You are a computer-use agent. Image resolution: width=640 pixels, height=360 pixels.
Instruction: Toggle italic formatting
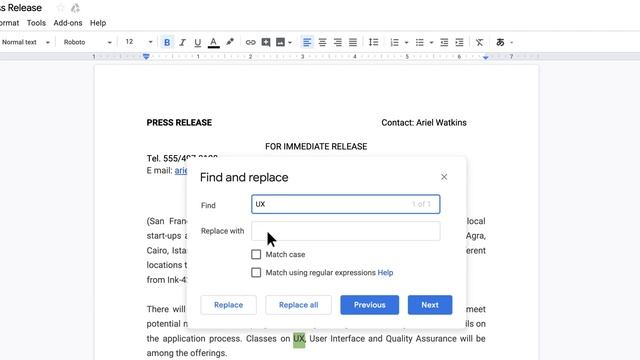pyautogui.click(x=182, y=42)
